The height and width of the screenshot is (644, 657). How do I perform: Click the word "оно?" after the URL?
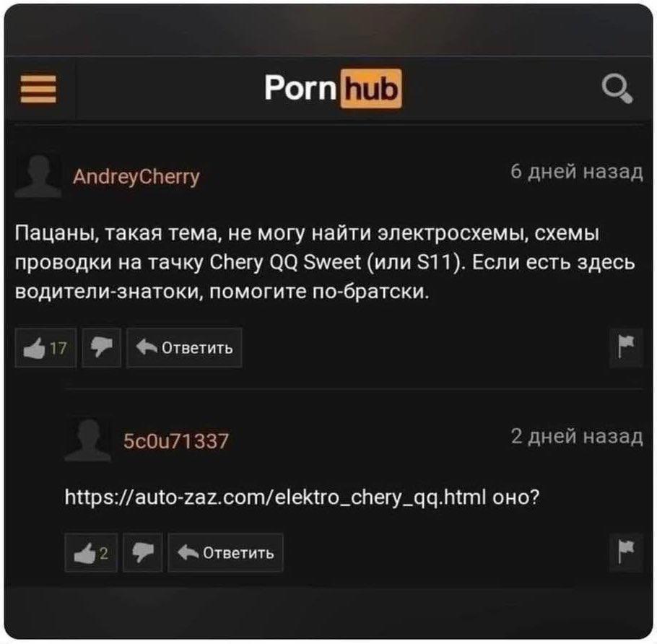pyautogui.click(x=516, y=497)
